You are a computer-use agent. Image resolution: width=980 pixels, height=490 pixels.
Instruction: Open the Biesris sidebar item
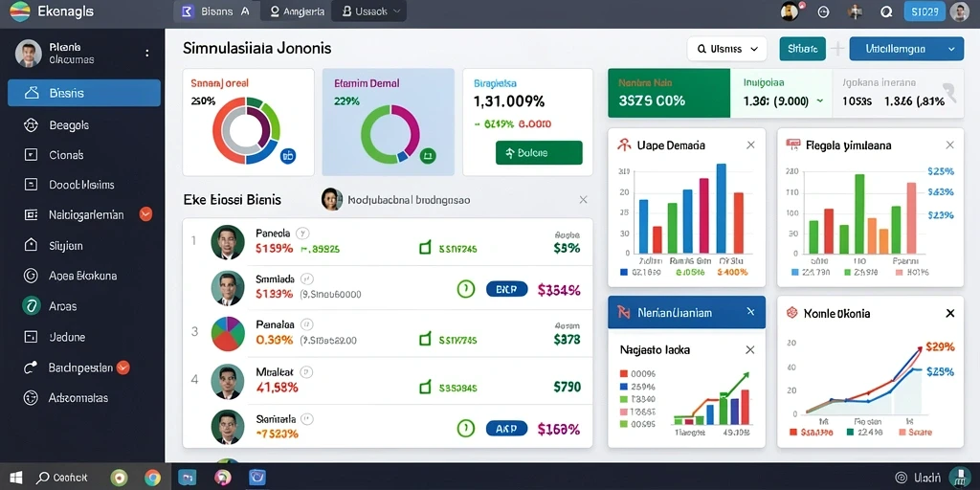pyautogui.click(x=84, y=93)
